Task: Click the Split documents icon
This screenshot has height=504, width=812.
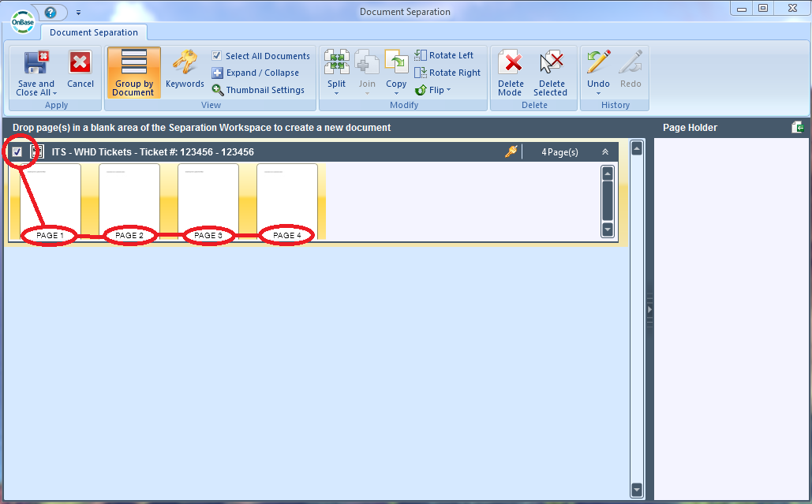Action: pos(337,62)
